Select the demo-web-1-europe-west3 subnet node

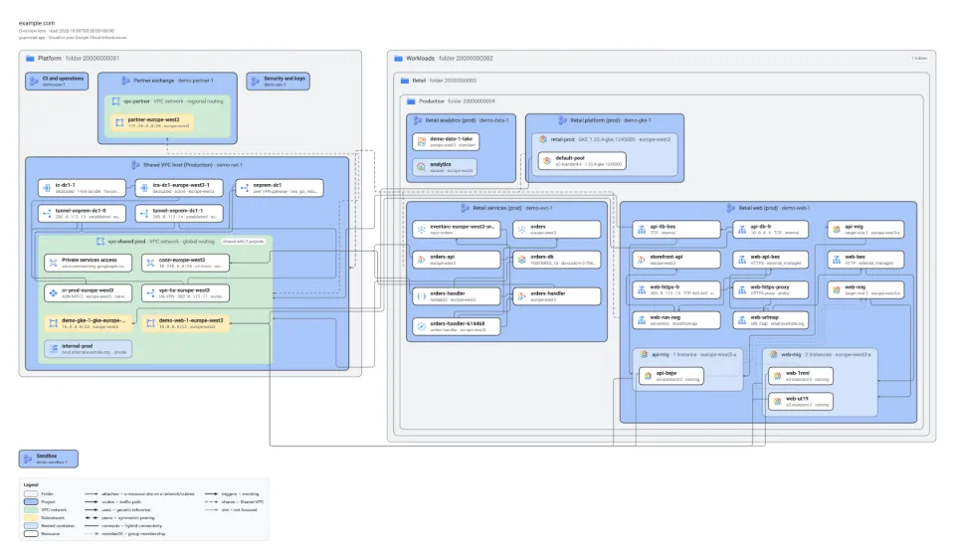[x=186, y=323]
